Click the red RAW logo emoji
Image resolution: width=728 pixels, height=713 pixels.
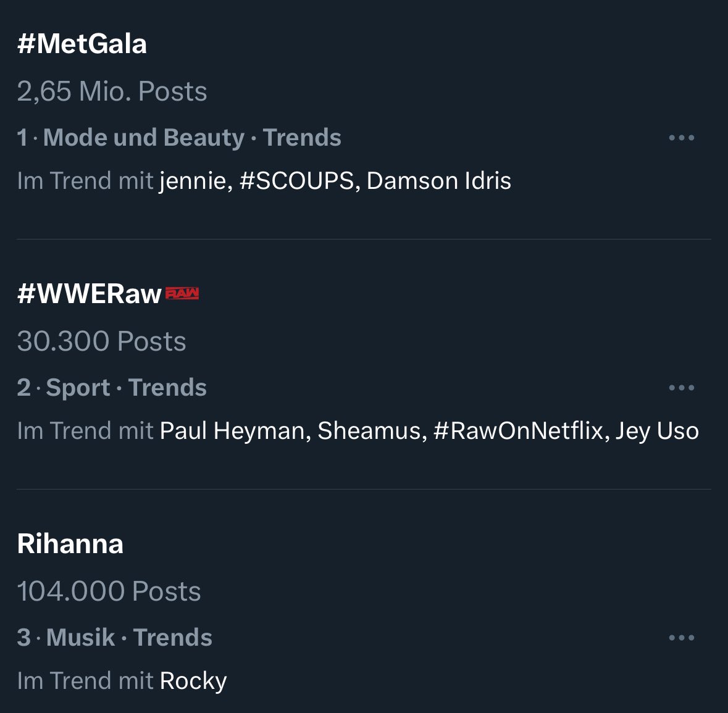pyautogui.click(x=182, y=294)
